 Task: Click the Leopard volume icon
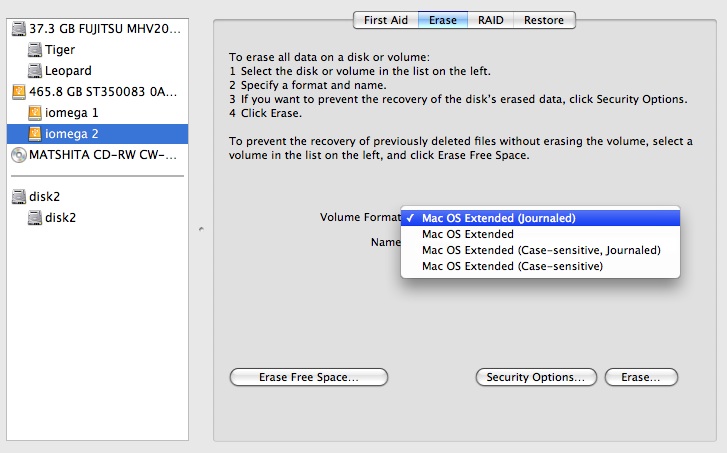coord(35,70)
